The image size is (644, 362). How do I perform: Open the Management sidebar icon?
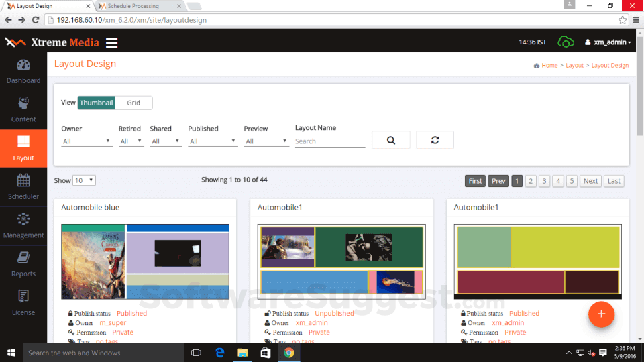23,220
